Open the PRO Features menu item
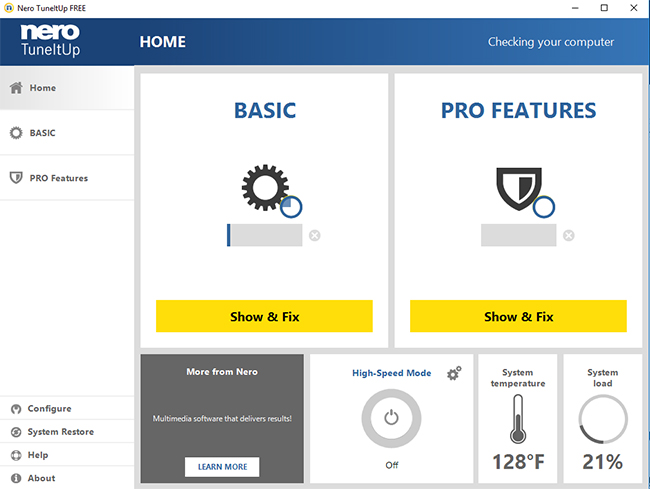Image resolution: width=650 pixels, height=489 pixels. pyautogui.click(x=67, y=178)
